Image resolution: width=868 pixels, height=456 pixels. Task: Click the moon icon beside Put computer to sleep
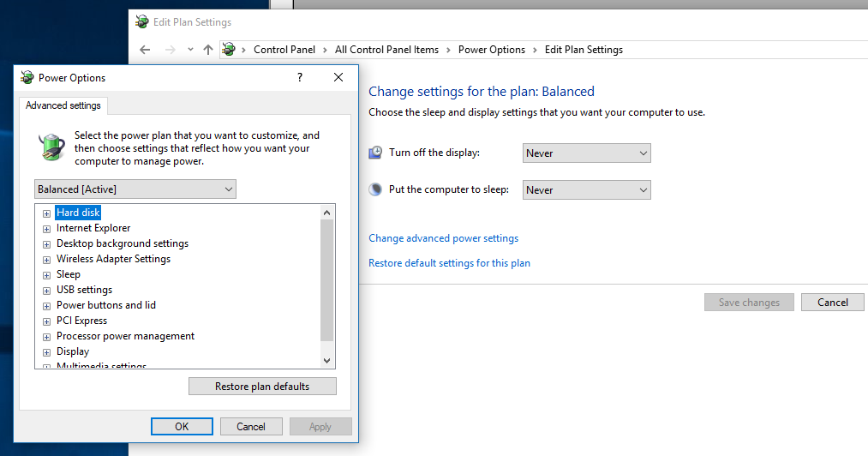376,189
